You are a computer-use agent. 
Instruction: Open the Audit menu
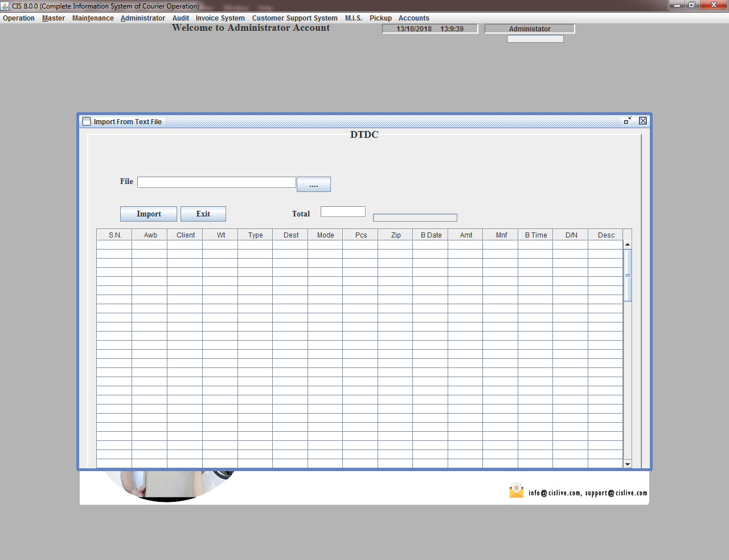coord(181,18)
